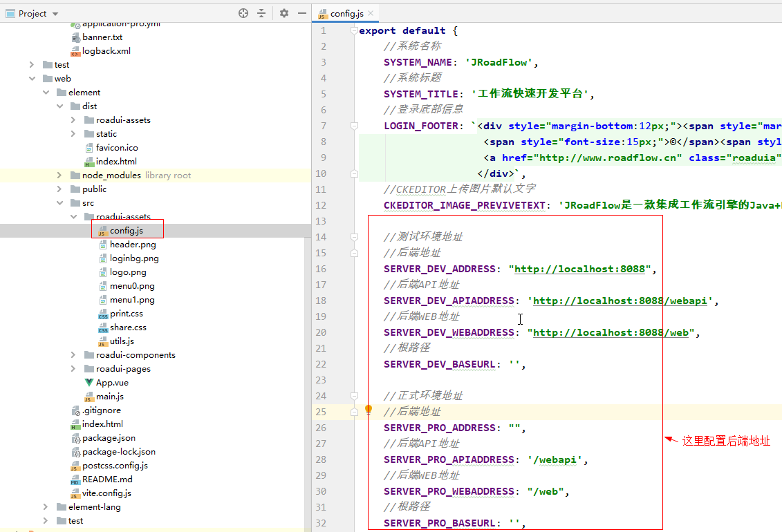Viewport: 782px width, 532px height.
Task: Select main.js in the tree
Action: tap(110, 397)
